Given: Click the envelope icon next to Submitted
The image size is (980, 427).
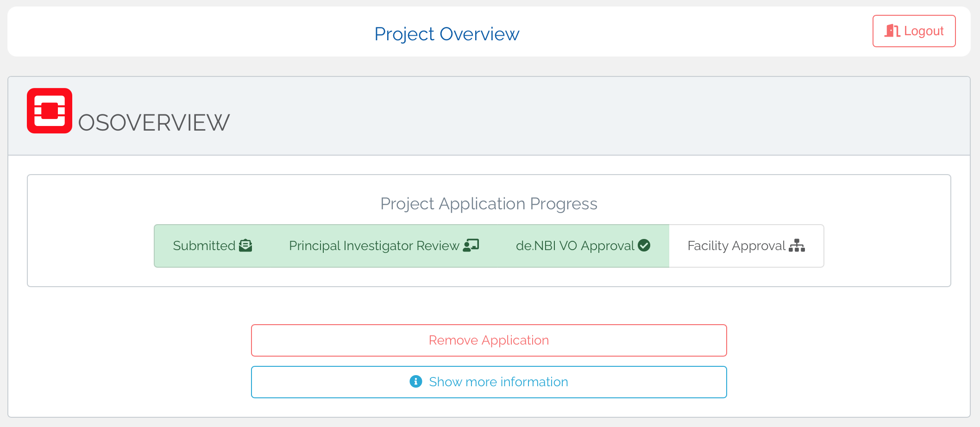Looking at the screenshot, I should click(245, 245).
